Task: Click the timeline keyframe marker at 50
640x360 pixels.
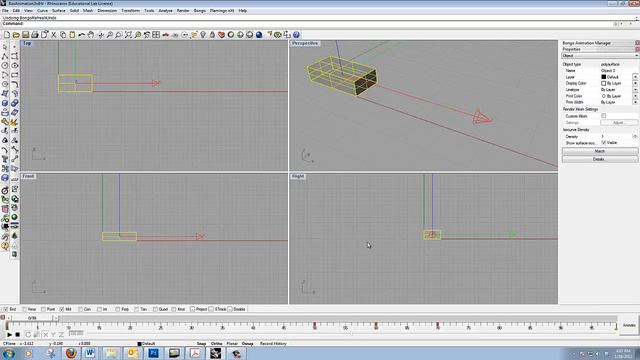Action: (x=315, y=325)
